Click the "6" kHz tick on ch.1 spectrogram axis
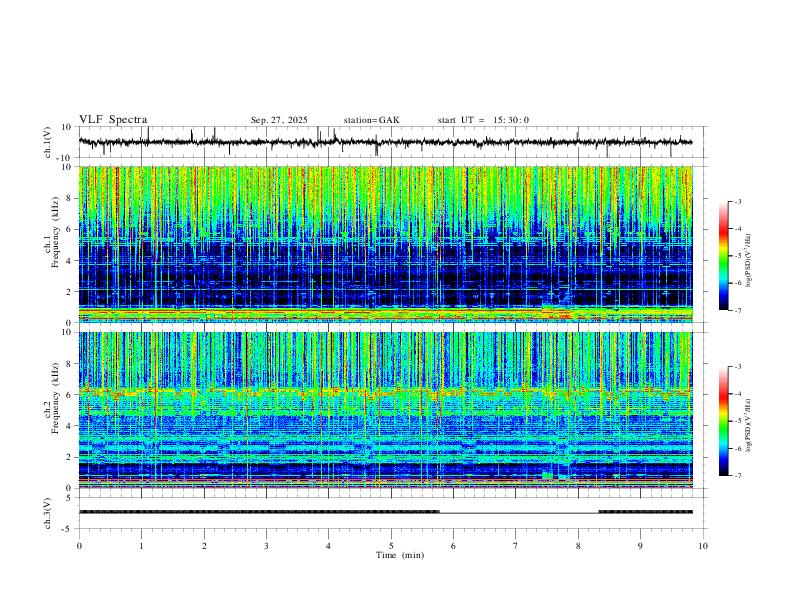The width and height of the screenshot is (792, 612). 69,229
